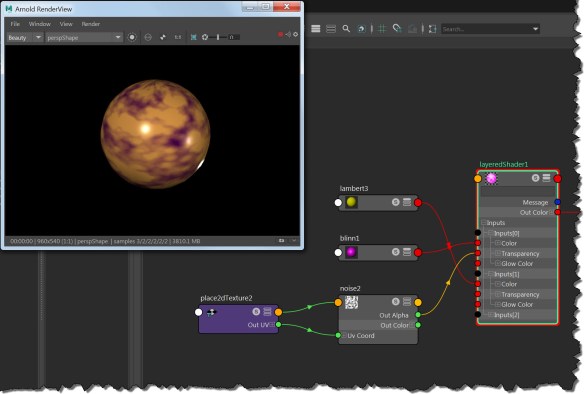Click the snapshot camera icon in status bar

point(282,241)
